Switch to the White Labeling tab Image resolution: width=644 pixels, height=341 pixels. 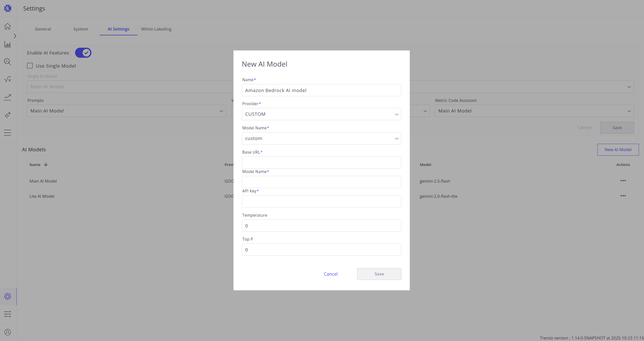click(156, 29)
